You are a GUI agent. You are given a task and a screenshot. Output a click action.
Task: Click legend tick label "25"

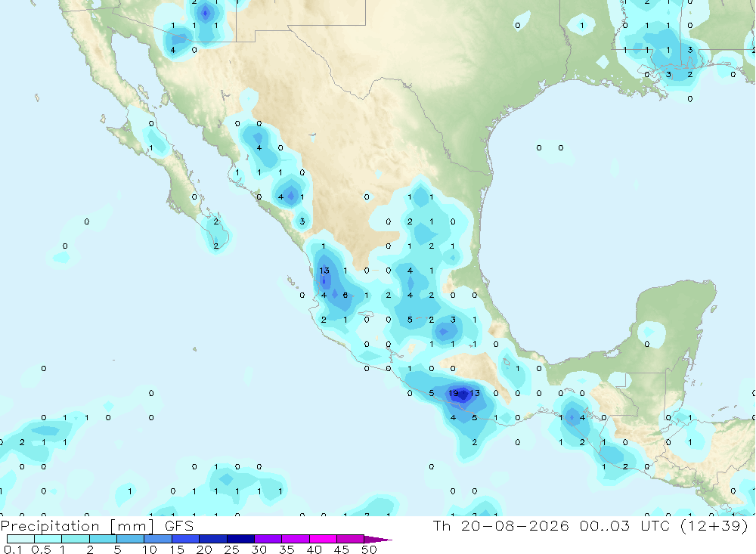click(231, 549)
